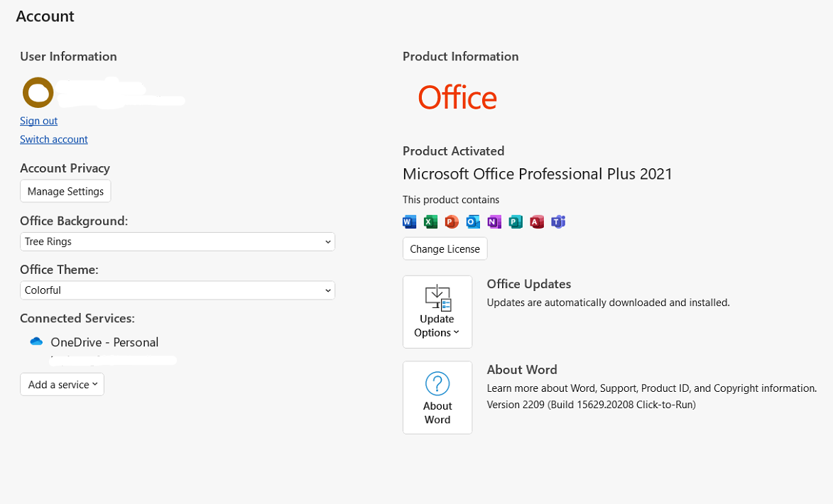Click the Excel app icon

tap(430, 221)
